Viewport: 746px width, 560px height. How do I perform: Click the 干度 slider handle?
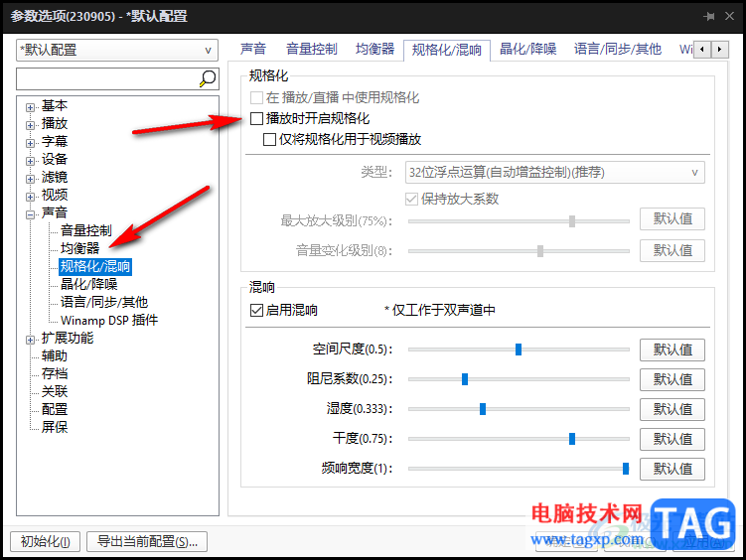tap(572, 438)
